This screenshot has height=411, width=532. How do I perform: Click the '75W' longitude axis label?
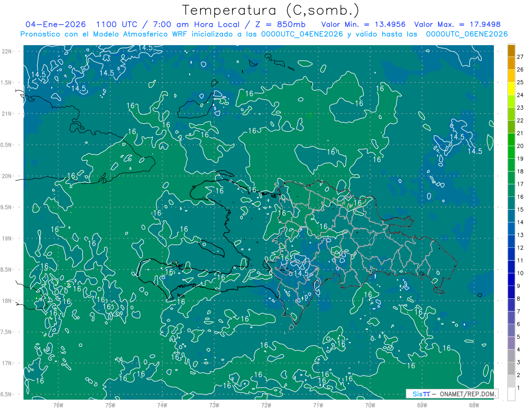[x=110, y=405]
